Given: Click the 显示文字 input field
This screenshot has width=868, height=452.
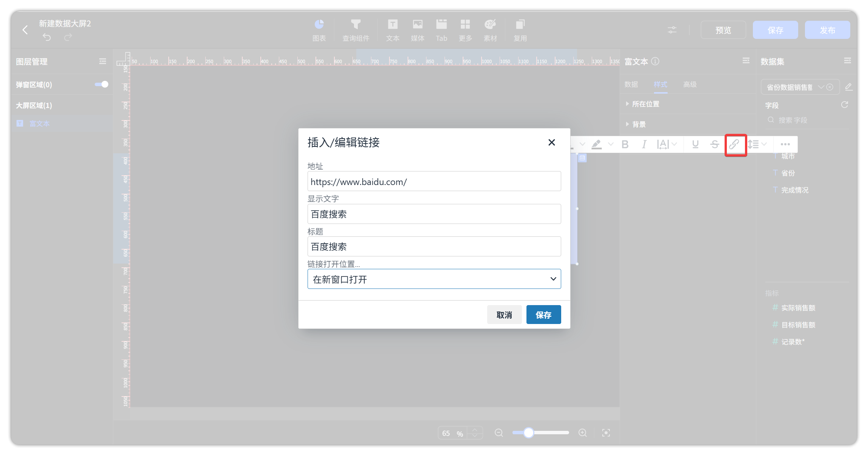Looking at the screenshot, I should point(434,214).
